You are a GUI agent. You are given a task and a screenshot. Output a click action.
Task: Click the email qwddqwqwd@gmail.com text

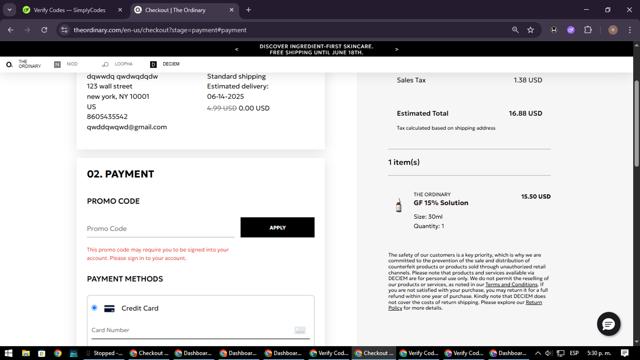127,127
